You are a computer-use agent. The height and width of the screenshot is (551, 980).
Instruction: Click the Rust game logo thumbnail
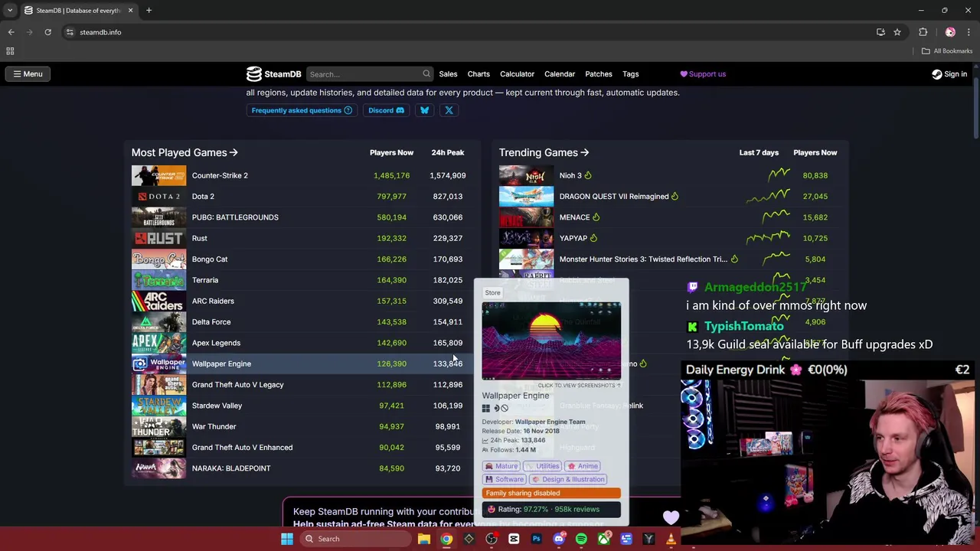click(158, 238)
